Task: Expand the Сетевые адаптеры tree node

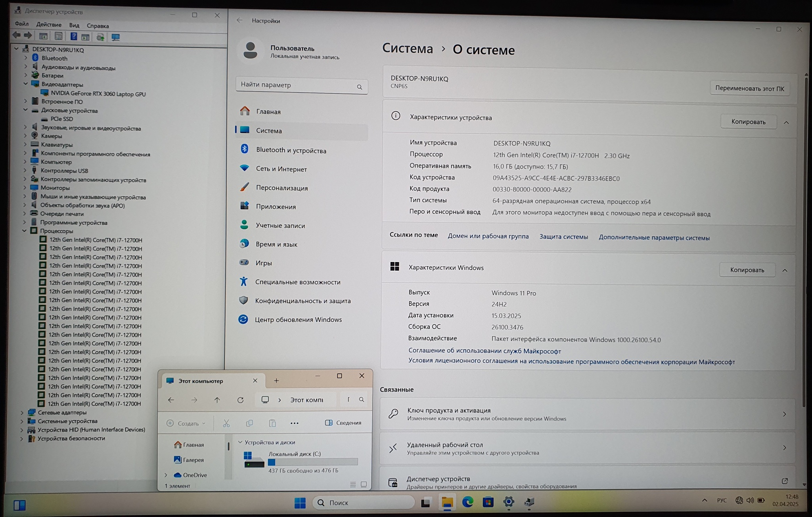Action: 22,413
